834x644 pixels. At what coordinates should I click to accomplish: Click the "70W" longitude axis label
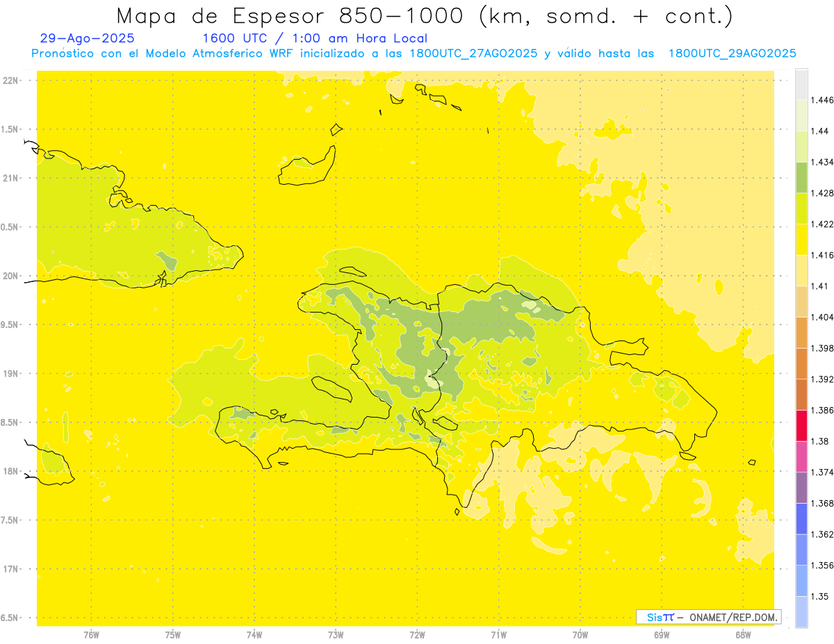[580, 635]
